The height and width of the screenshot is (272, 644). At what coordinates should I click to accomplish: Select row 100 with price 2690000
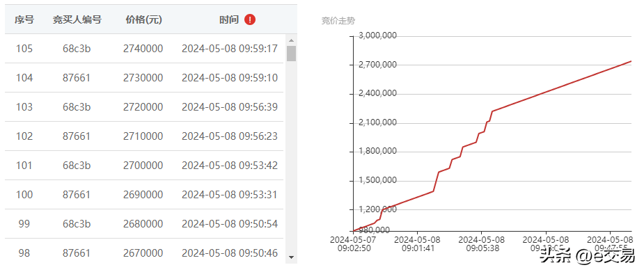(x=144, y=195)
